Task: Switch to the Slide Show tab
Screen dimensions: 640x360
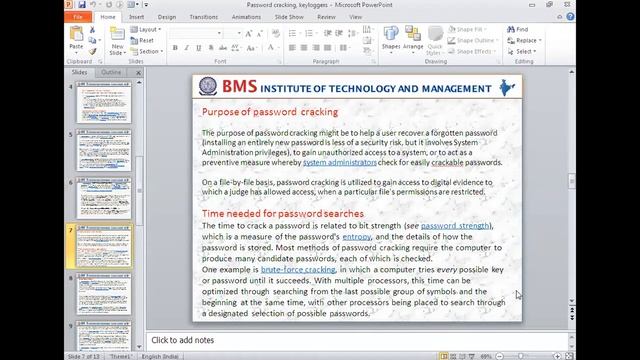Action: point(289,17)
